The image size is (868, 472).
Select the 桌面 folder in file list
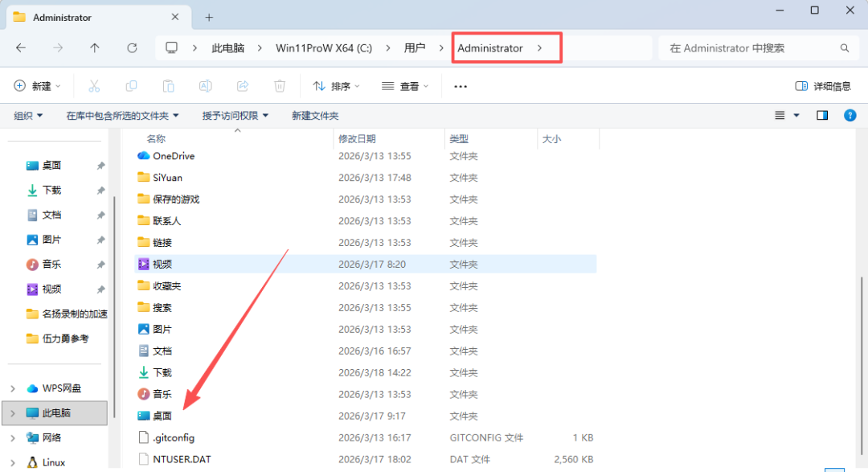(x=366, y=416)
